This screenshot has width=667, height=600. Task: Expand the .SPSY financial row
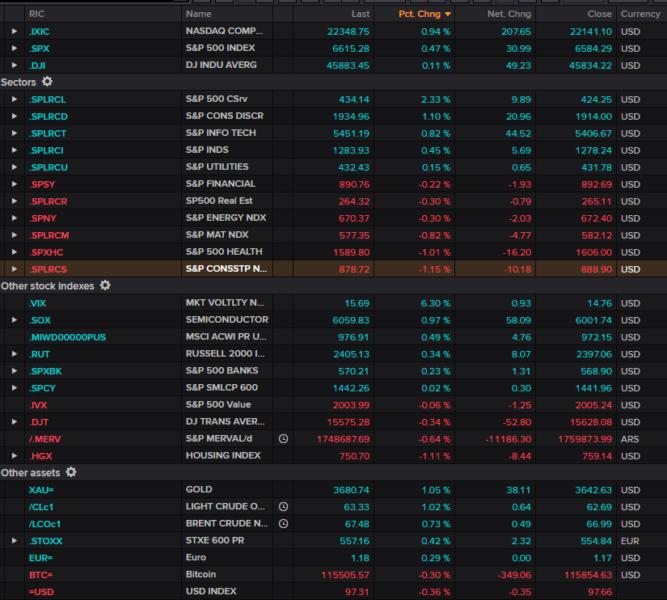coord(14,184)
